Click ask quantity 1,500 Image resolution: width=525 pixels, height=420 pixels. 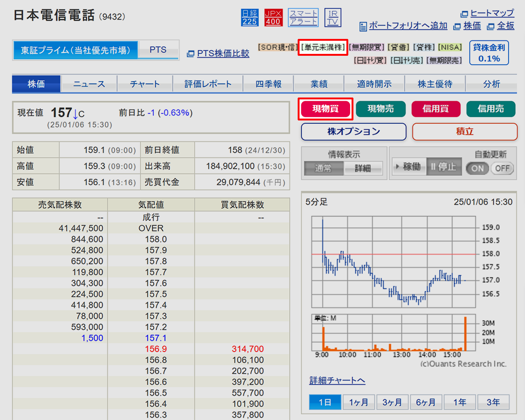[x=92, y=338]
